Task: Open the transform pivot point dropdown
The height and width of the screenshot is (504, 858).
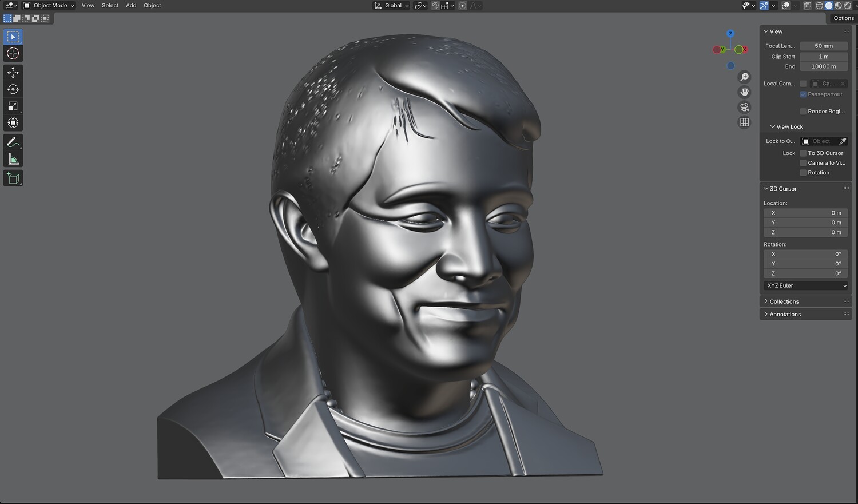Action: pos(420,6)
